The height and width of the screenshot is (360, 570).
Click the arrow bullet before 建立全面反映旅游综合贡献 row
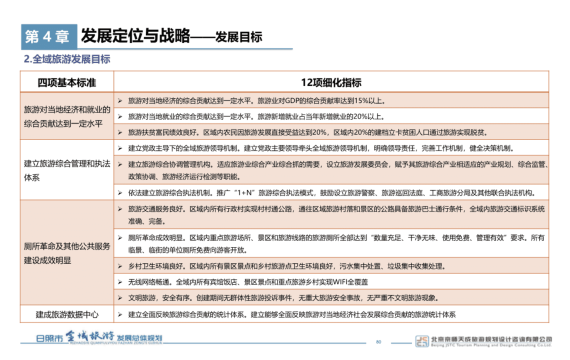tap(120, 314)
